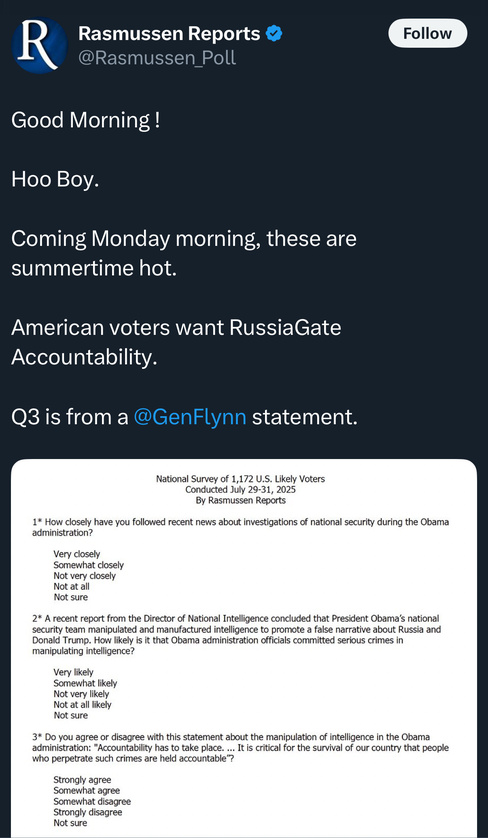This screenshot has height=838, width=488.
Task: Click survey question 1 about following news
Action: pyautogui.click(x=241, y=527)
